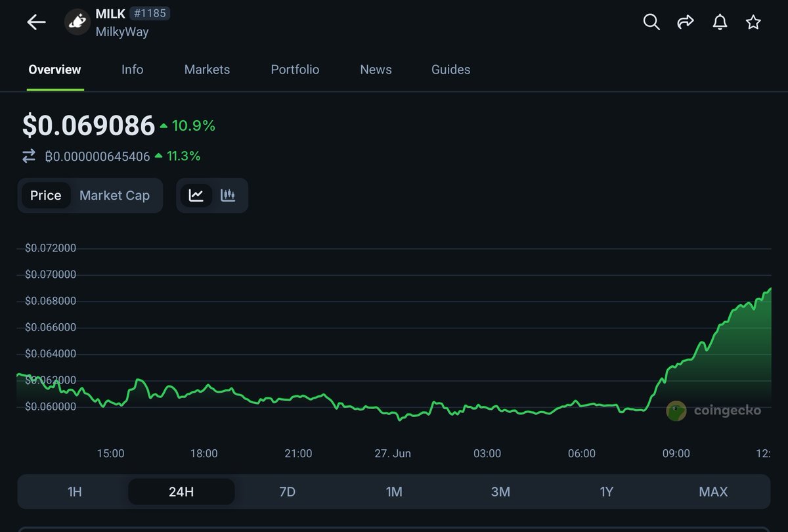Share this coin page via arrow icon

click(x=686, y=22)
